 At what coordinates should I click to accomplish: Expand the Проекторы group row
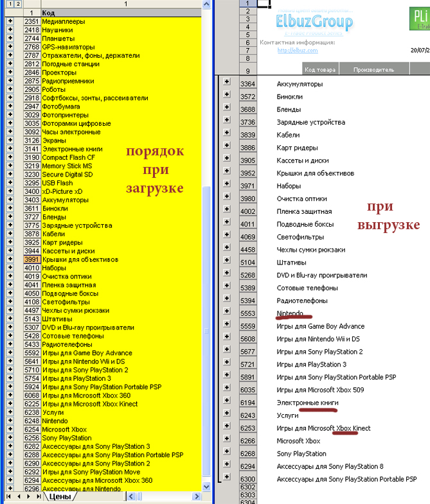[10, 73]
